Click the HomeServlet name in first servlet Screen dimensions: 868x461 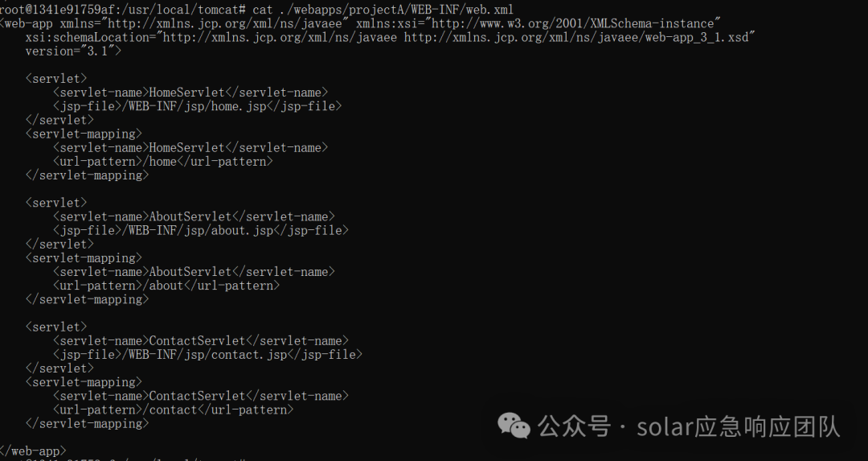click(x=187, y=93)
